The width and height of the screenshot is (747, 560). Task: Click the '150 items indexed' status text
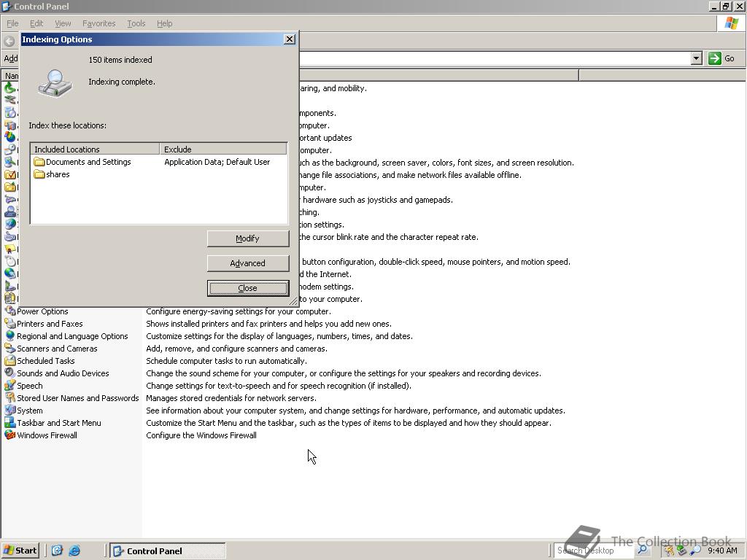pyautogui.click(x=120, y=60)
